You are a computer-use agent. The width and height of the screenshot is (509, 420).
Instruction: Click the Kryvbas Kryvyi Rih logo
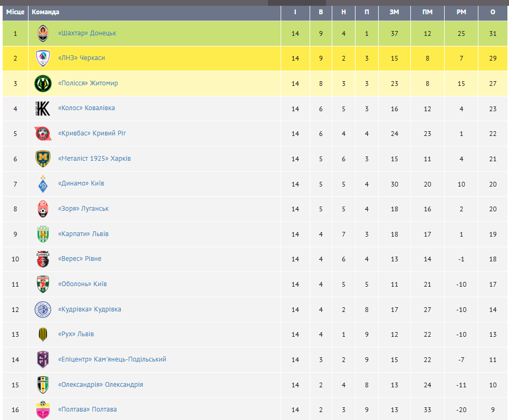point(43,134)
